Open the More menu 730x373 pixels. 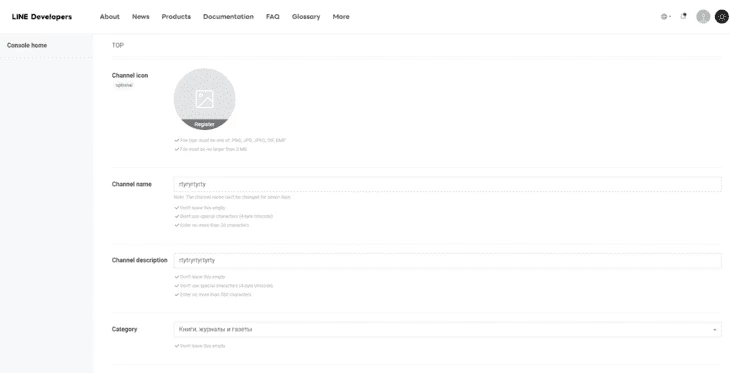[x=341, y=17]
